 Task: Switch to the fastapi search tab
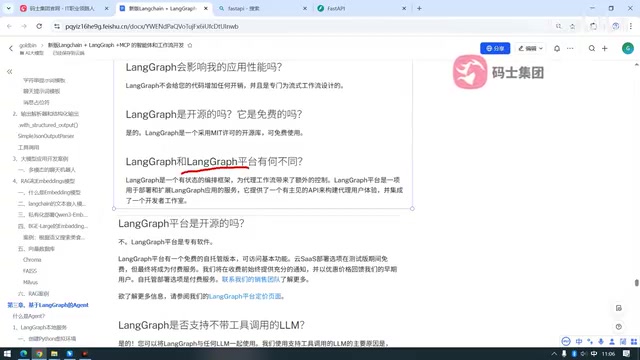click(x=261, y=8)
